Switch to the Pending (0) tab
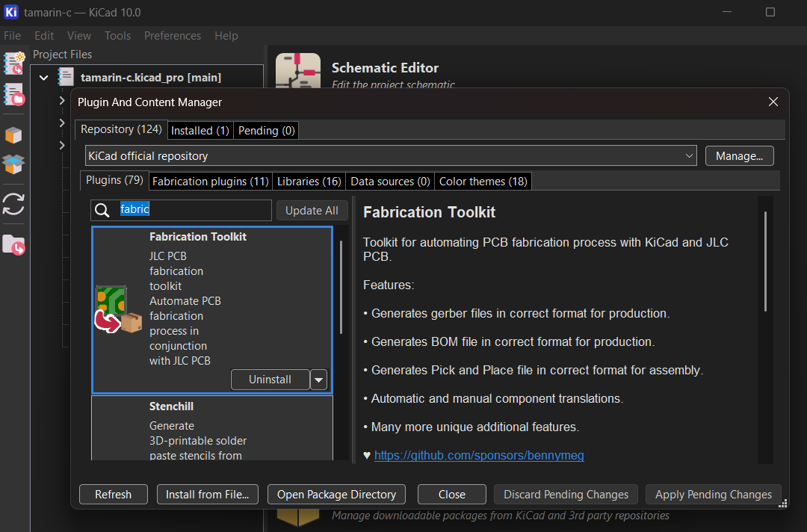 (x=266, y=131)
